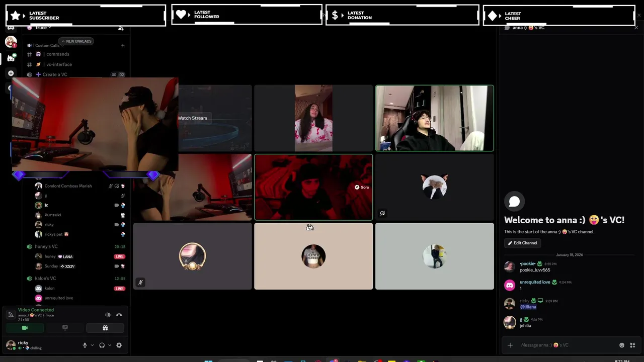Deafen with headphones icon
This screenshot has width=644, height=362.
click(102, 345)
